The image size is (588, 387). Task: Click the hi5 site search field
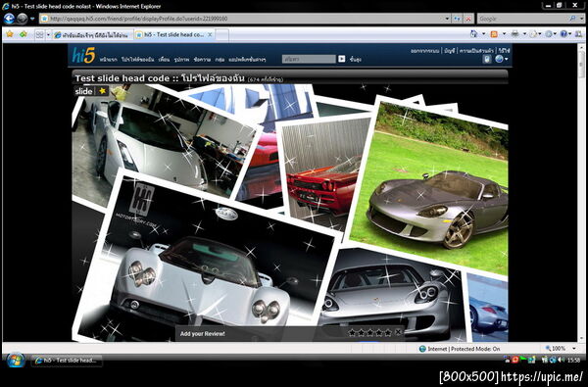click(309, 59)
